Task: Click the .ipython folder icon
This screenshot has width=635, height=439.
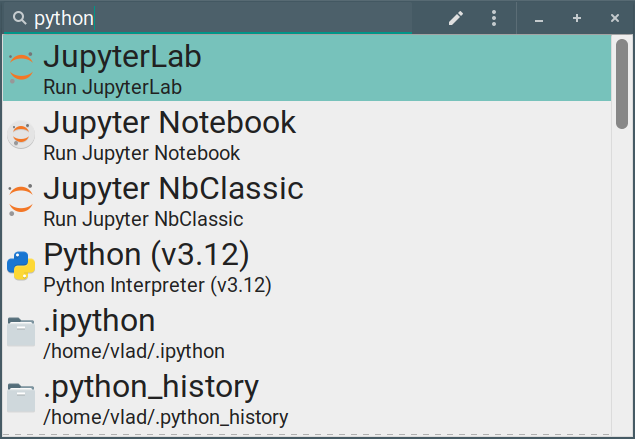Action: click(x=21, y=332)
